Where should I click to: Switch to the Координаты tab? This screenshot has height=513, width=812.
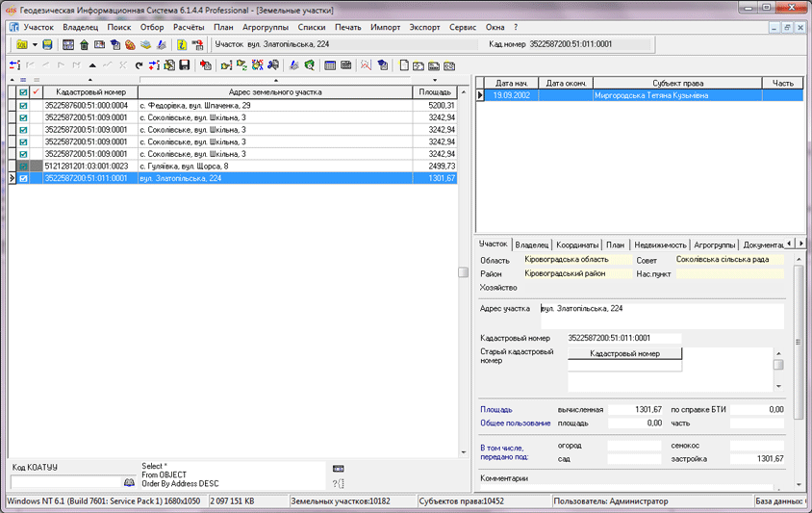tap(577, 244)
